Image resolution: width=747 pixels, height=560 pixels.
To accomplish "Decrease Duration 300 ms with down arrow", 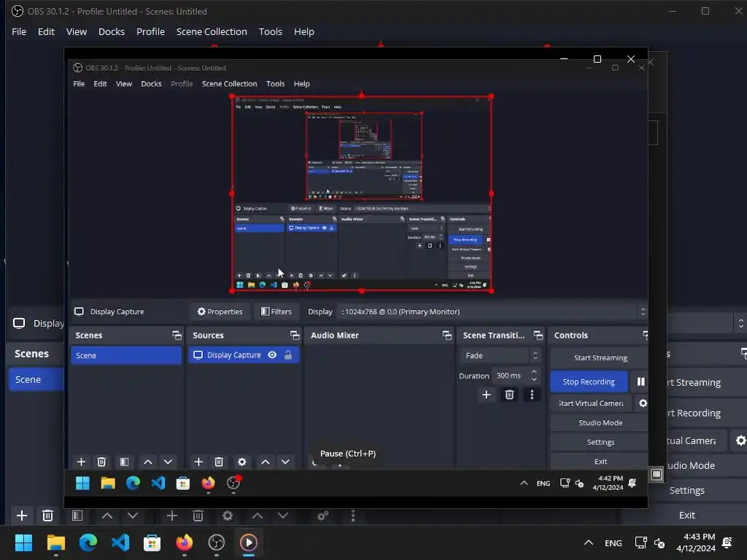I will tap(534, 379).
